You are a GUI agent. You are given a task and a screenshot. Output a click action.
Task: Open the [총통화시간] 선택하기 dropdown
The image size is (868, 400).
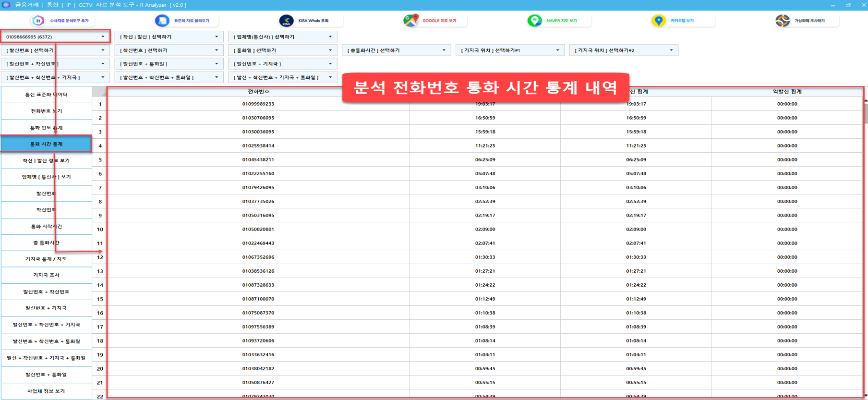pyautogui.click(x=444, y=50)
